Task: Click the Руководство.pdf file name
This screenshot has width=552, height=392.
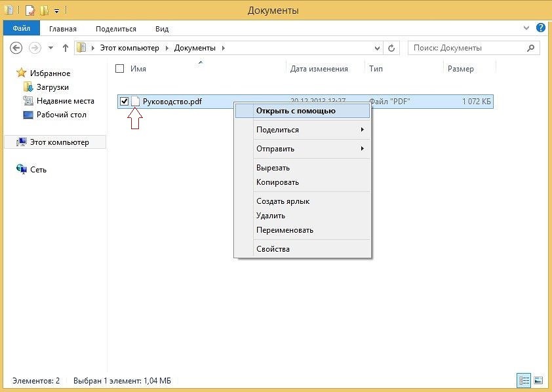Action: [172, 102]
